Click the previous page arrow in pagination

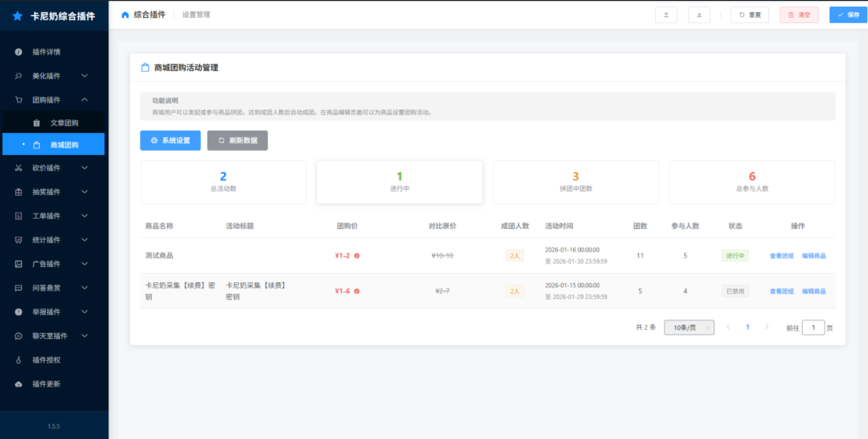[728, 327]
